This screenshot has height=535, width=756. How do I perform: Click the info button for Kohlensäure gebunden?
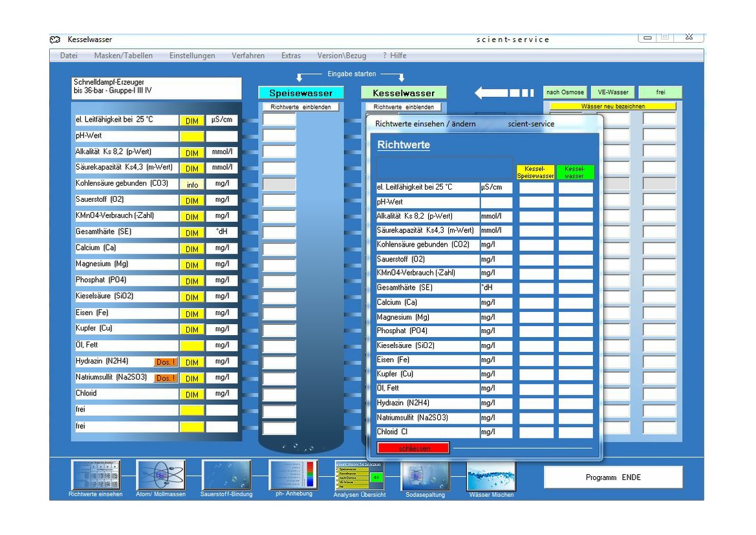point(192,184)
